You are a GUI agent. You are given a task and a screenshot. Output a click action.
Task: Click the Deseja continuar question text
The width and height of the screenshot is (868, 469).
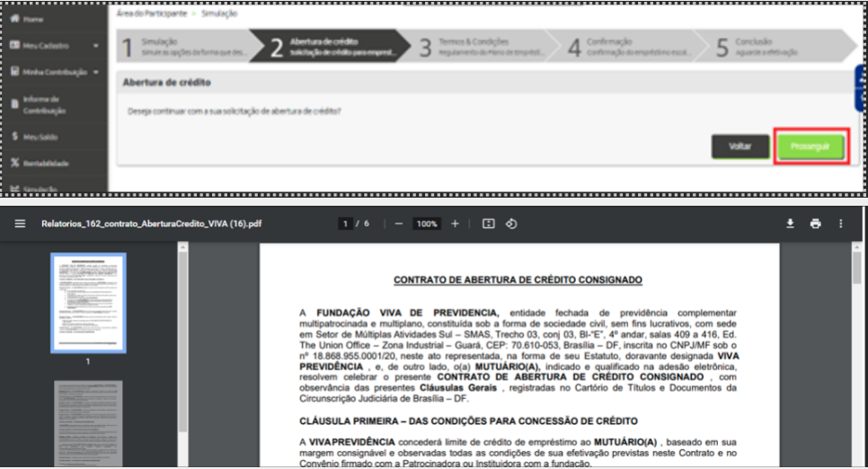235,111
